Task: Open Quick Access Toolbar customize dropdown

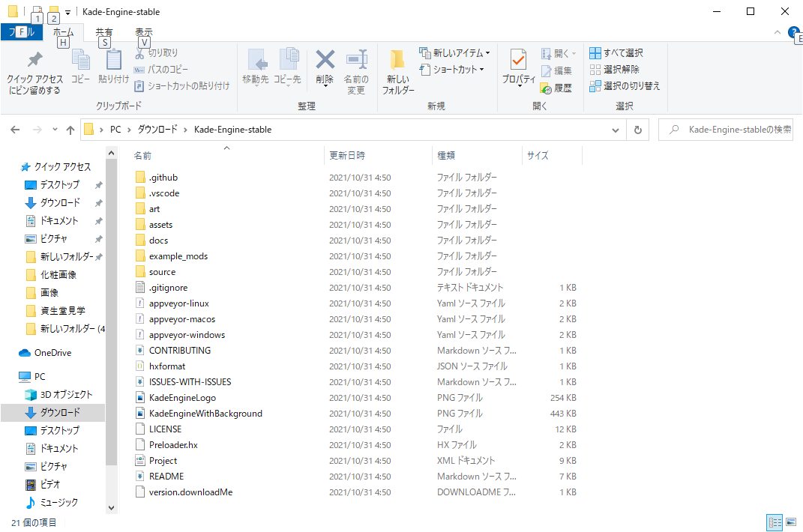Action: click(67, 12)
